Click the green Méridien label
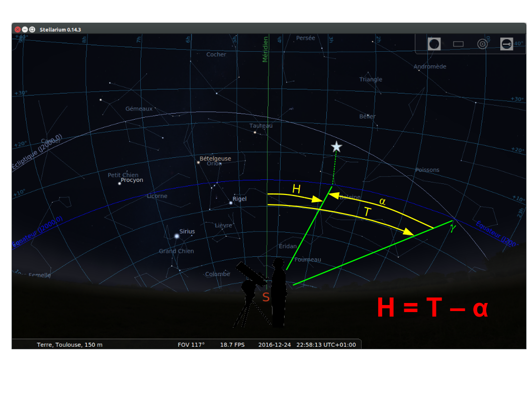532x399 pixels. (x=265, y=49)
